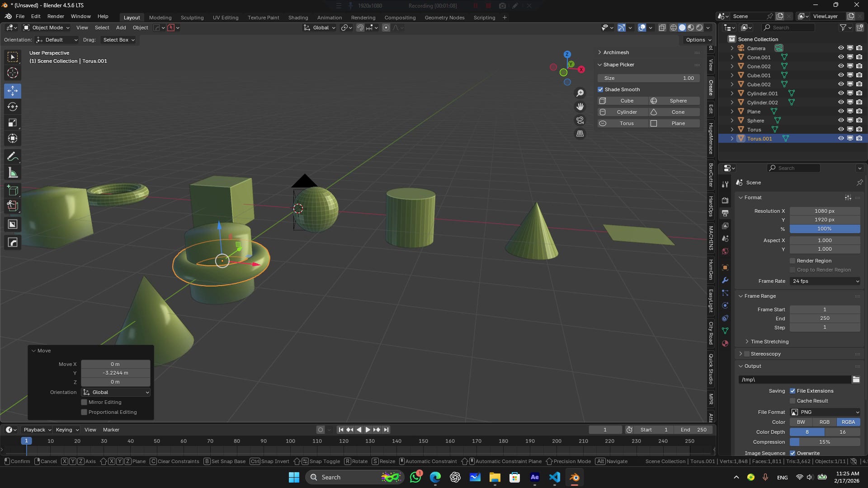Open the Physics properties tab icon
The height and width of the screenshot is (488, 868).
[725, 305]
